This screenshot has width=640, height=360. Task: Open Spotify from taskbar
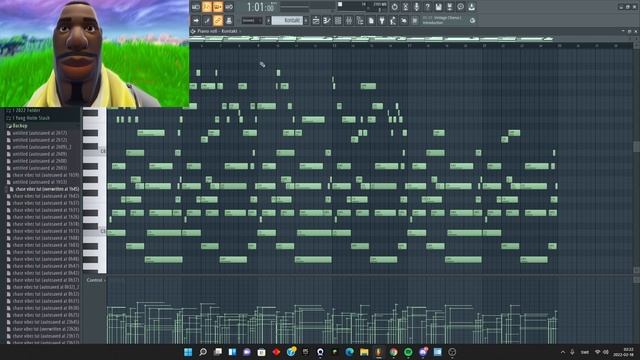(408, 352)
